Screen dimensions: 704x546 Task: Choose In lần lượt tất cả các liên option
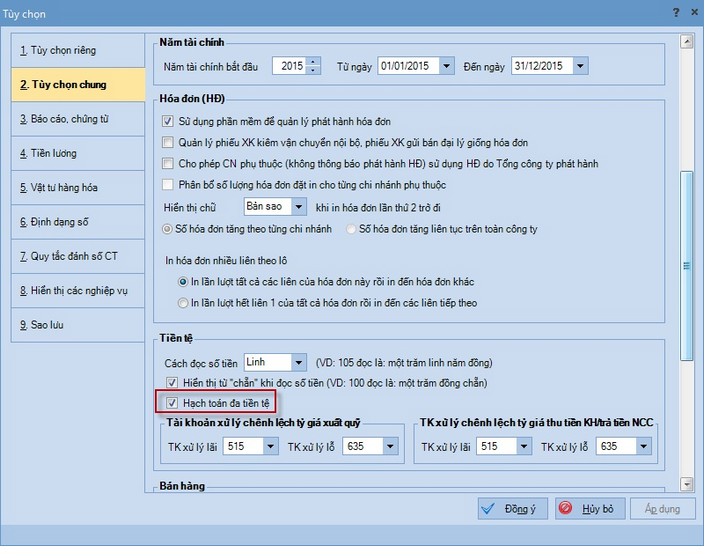pyautogui.click(x=183, y=282)
